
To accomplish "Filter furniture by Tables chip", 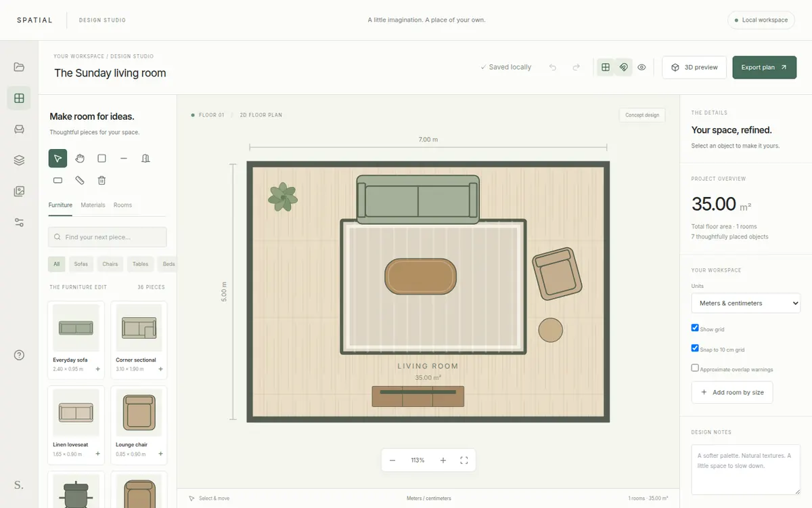I will point(141,264).
